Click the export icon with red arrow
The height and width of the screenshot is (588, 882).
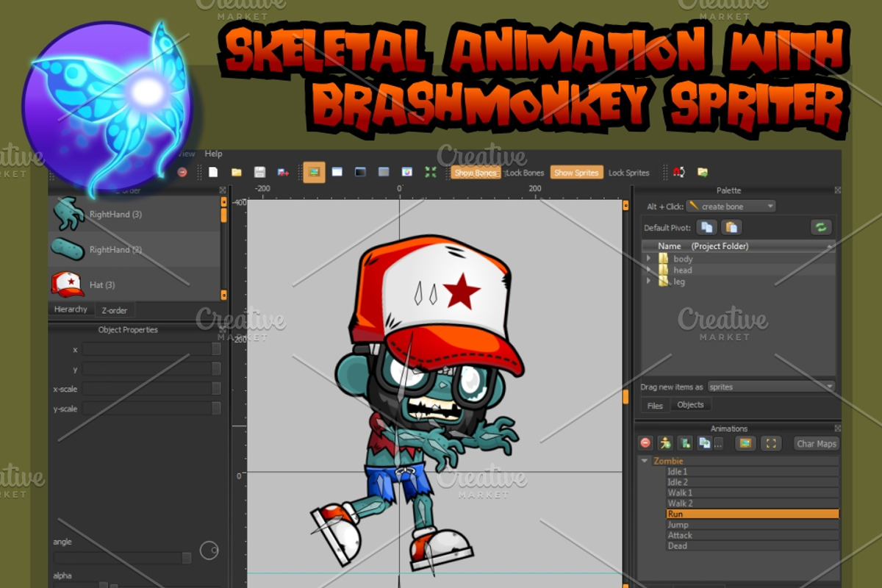click(x=283, y=172)
